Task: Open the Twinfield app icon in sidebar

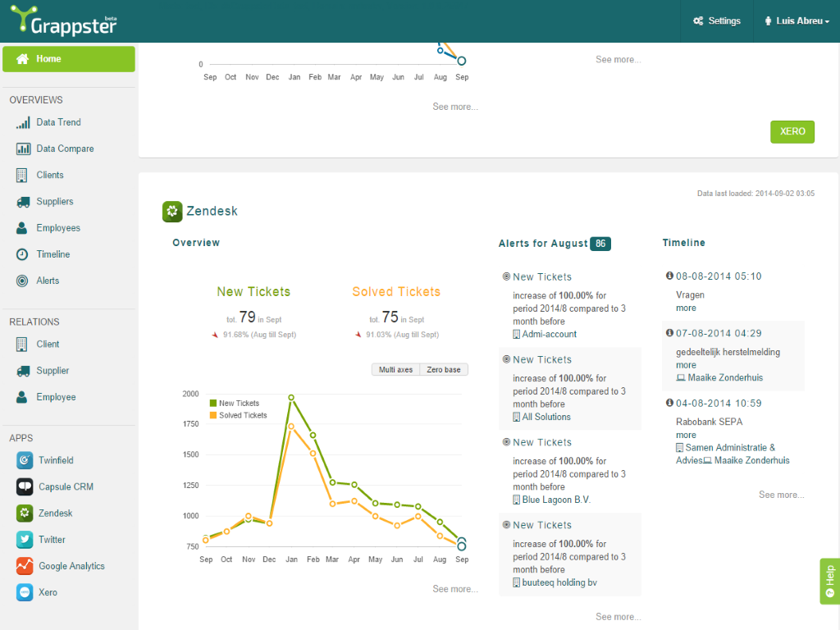Action: click(x=25, y=460)
